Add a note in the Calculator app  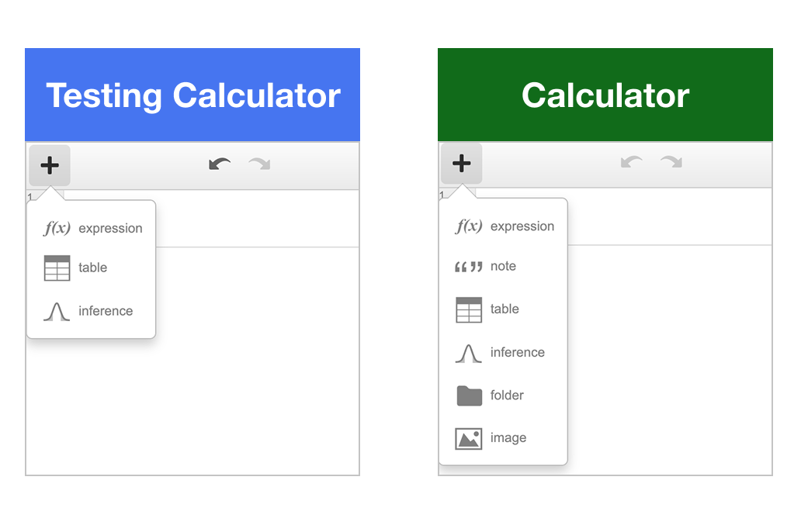tap(503, 266)
